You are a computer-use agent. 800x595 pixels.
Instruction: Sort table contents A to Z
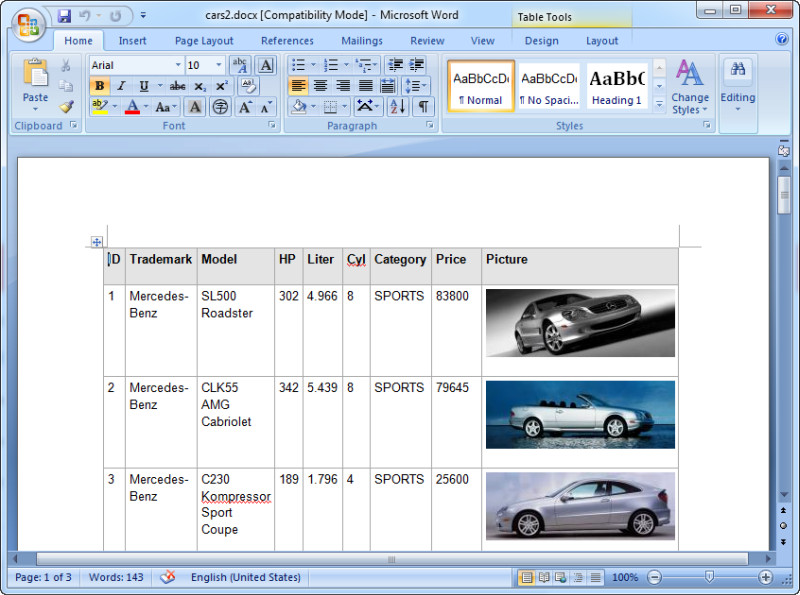pyautogui.click(x=397, y=107)
